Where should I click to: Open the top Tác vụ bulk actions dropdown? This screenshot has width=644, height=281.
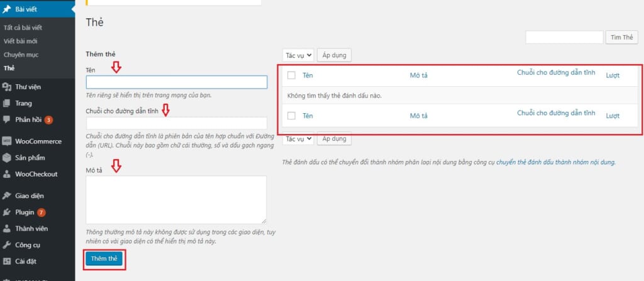click(298, 55)
